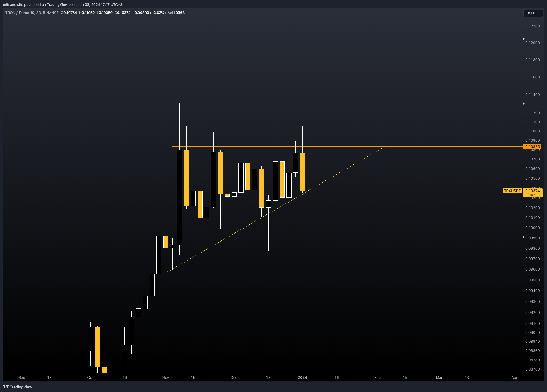Click the volume readout Vol1.036B
The width and height of the screenshot is (547, 392).
[x=176, y=13]
